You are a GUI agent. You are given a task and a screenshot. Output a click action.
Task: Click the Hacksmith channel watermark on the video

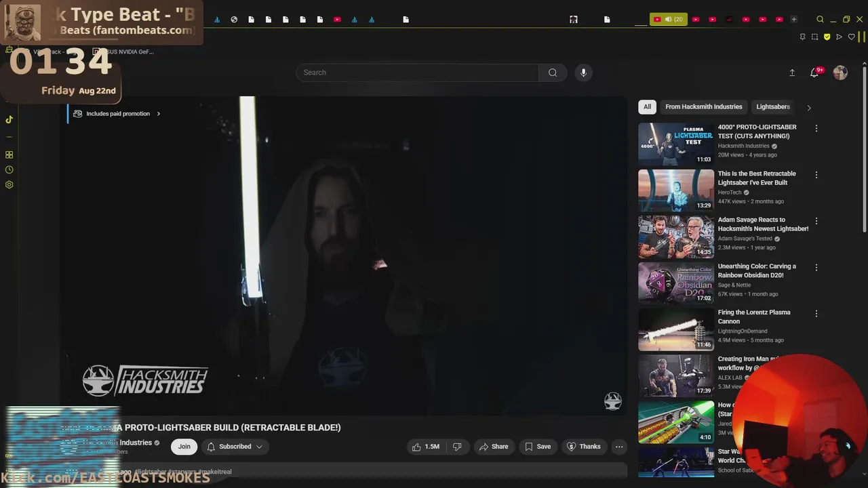point(613,401)
